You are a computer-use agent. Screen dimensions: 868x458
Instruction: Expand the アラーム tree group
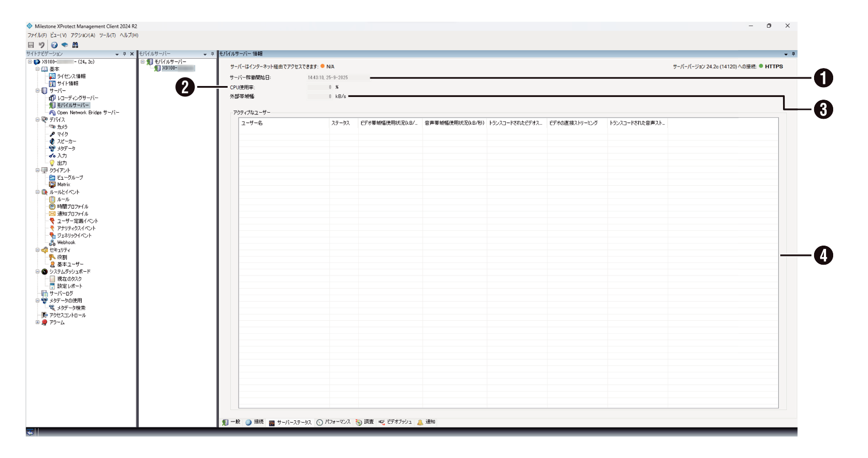(38, 322)
